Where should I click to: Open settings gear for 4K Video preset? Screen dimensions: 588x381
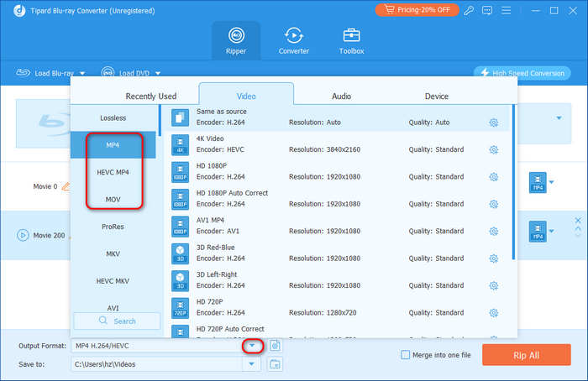pyautogui.click(x=493, y=149)
